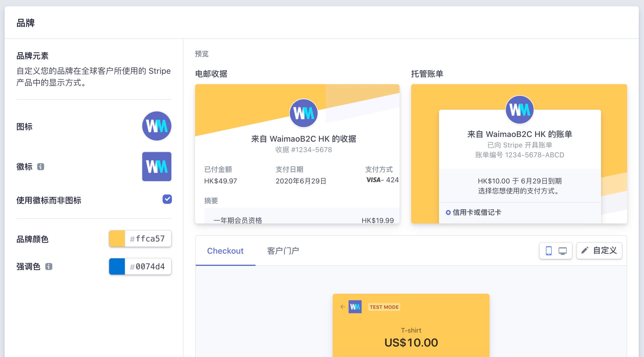Click the VISA card logo
The height and width of the screenshot is (357, 644).
[x=373, y=180]
